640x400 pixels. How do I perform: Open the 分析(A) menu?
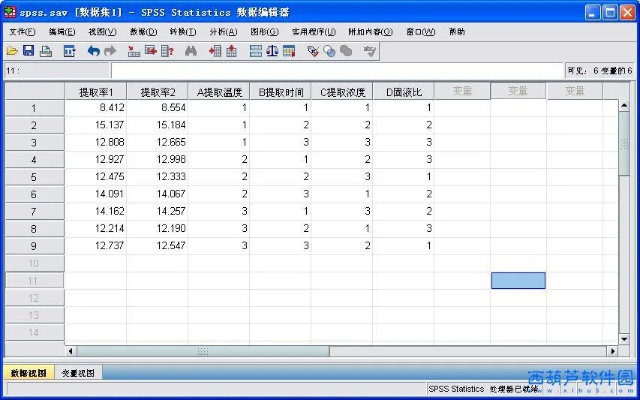[x=223, y=31]
